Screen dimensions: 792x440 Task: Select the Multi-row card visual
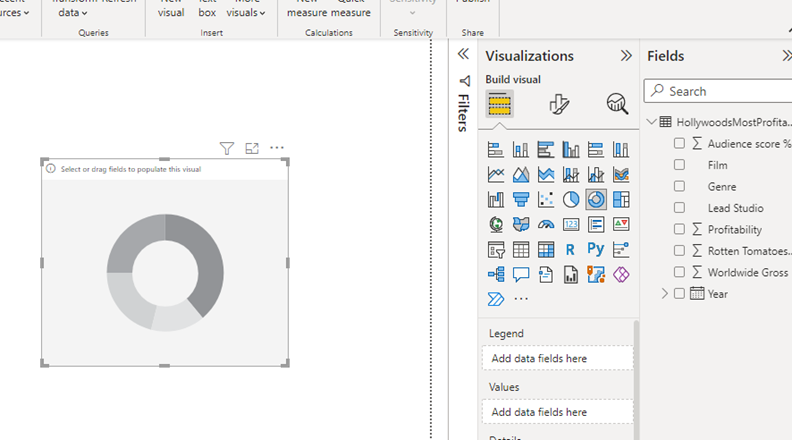coord(596,224)
